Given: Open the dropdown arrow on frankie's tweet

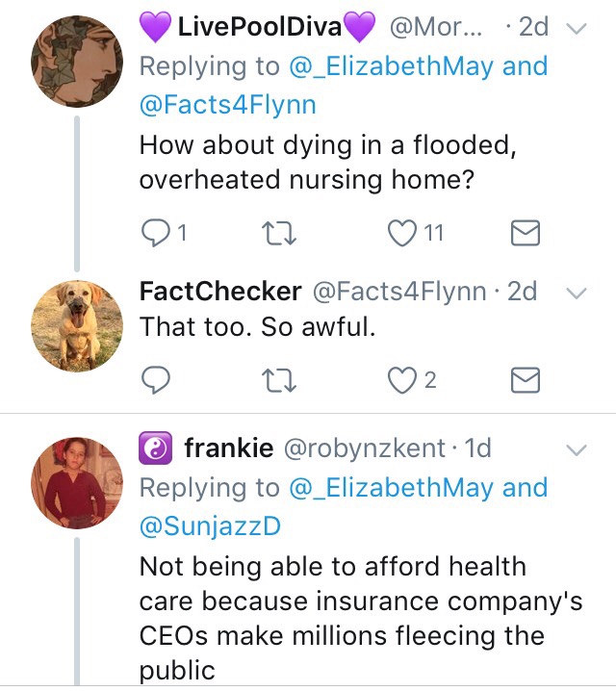Looking at the screenshot, I should pyautogui.click(x=576, y=449).
